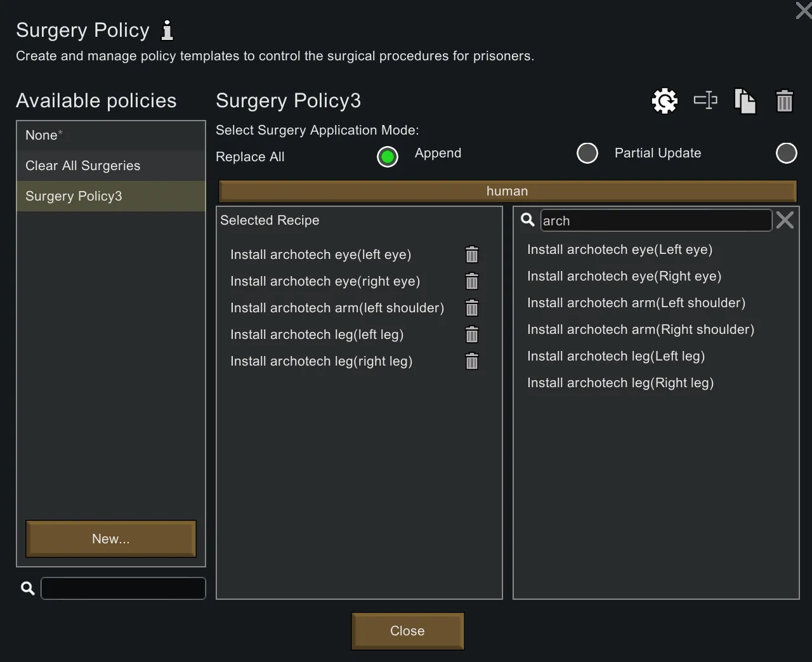Screen dimensions: 812x662
Task: Enable the Partial Update mode
Action: coord(787,153)
